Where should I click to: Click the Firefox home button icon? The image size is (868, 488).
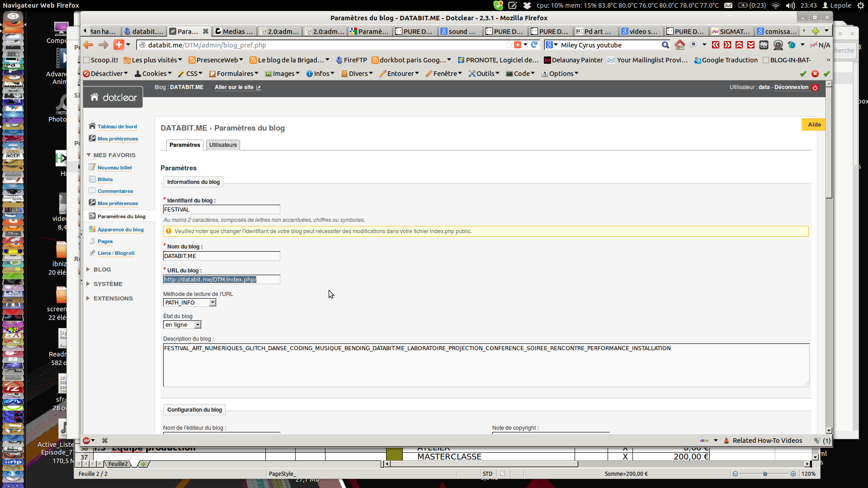679,45
